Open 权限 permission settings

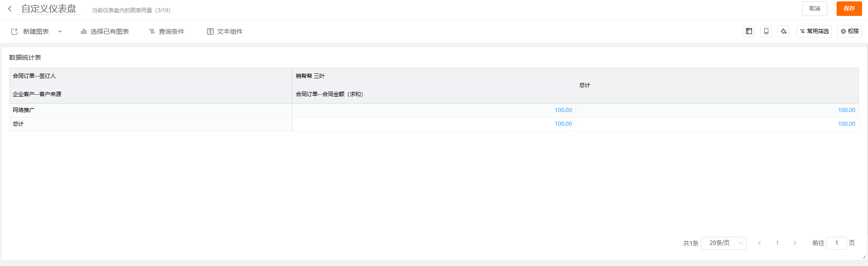pyautogui.click(x=849, y=31)
